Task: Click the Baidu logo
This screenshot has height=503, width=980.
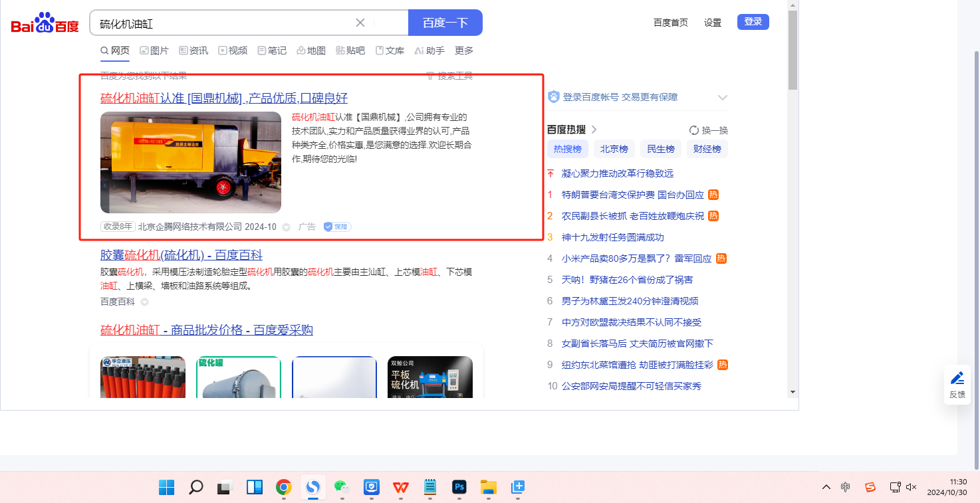Action: tap(45, 25)
